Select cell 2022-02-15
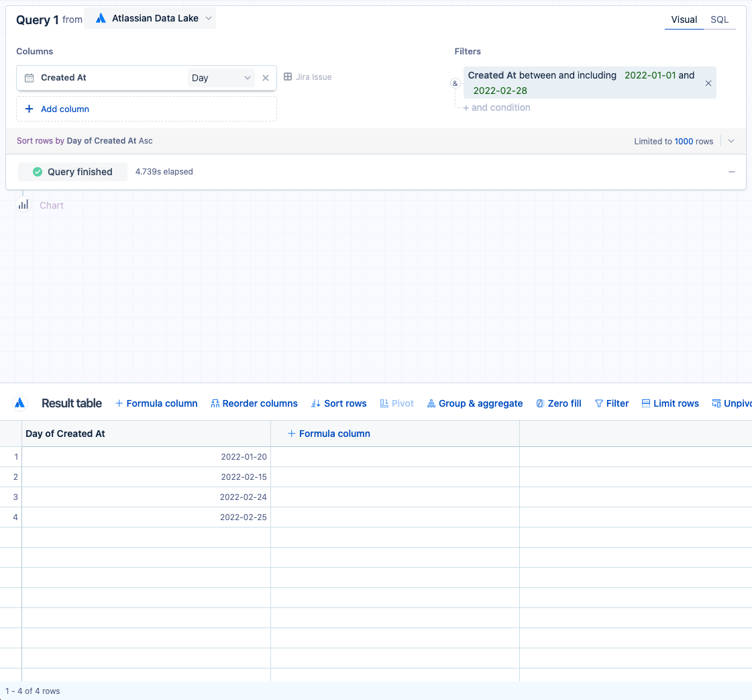 (146, 477)
